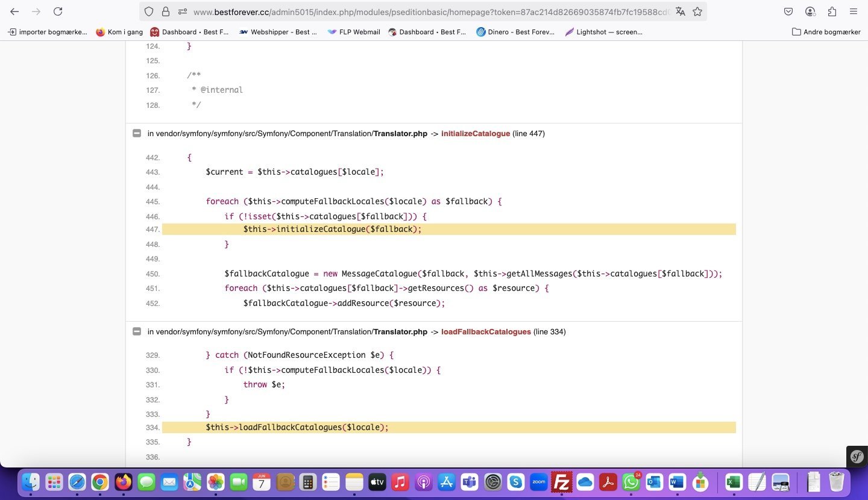The image size is (868, 500).
Task: Launch Google Chrome from the Dock
Action: (100, 482)
